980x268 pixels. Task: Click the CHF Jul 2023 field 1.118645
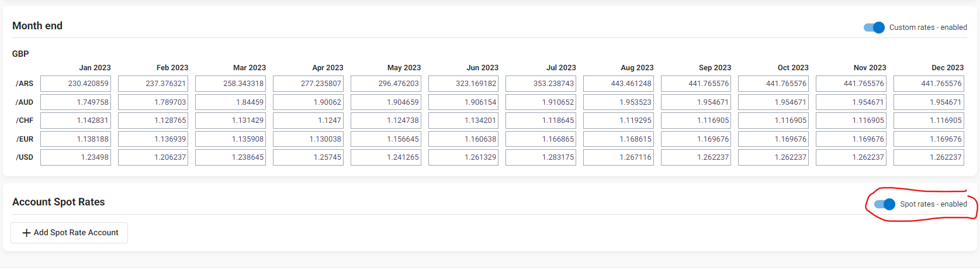[541, 121]
